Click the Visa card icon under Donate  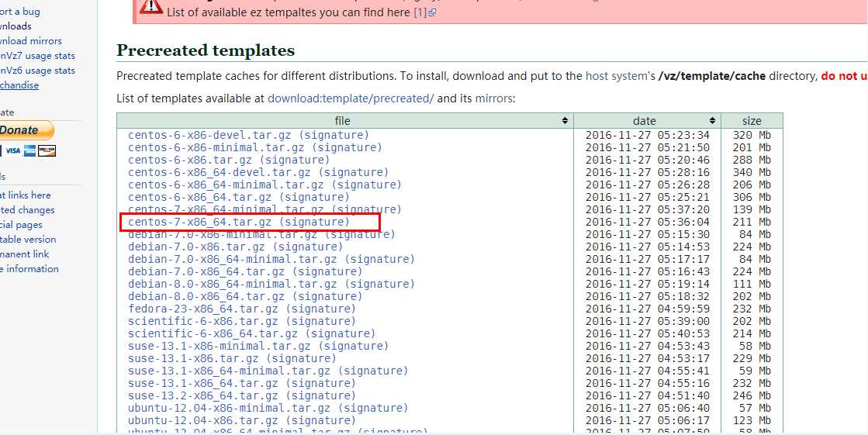(12, 150)
